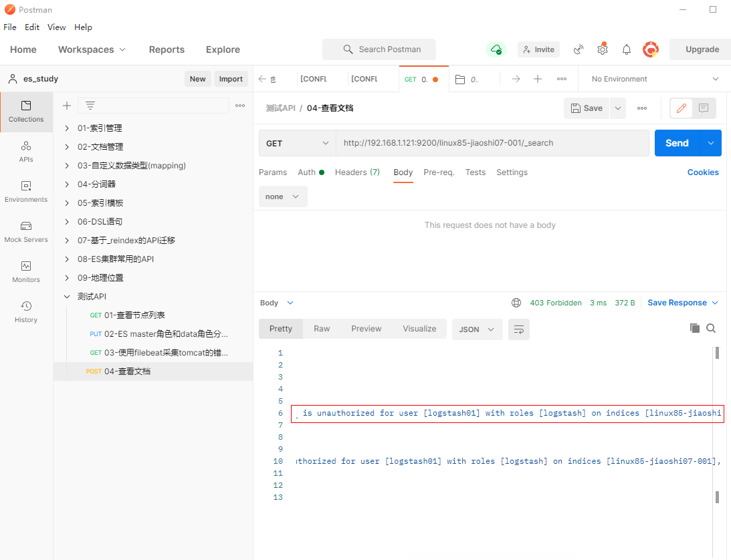Viewport: 731px width, 560px height.
Task: Click the cloud sync status icon
Action: pos(496,49)
